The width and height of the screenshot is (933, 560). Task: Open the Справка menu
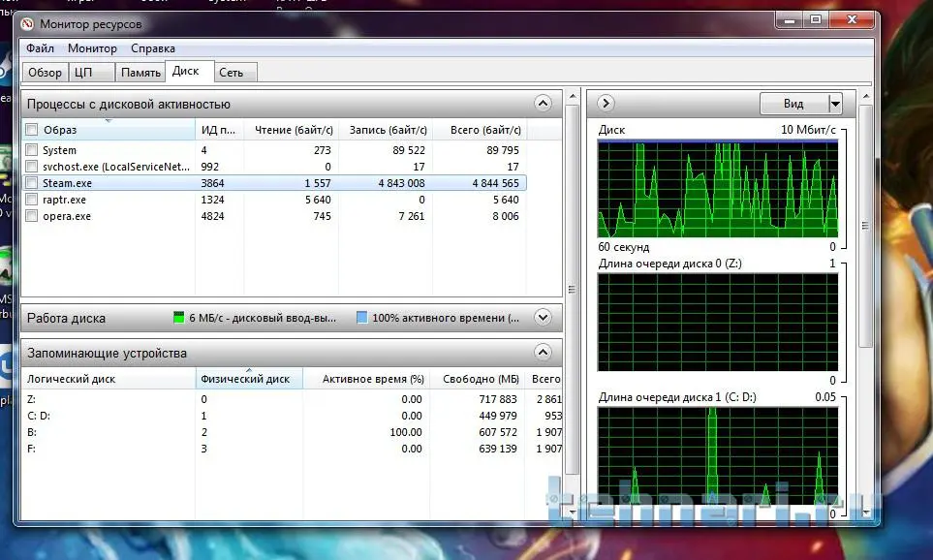tap(153, 48)
